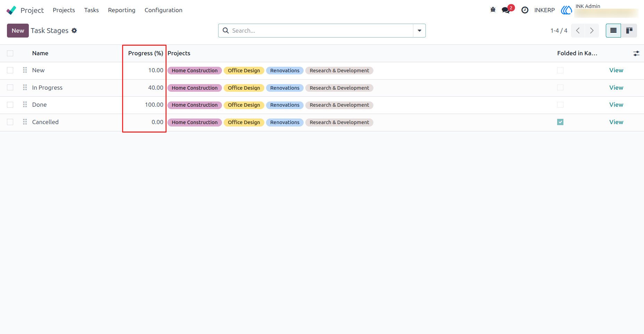Click View link for New stage

[x=616, y=70]
